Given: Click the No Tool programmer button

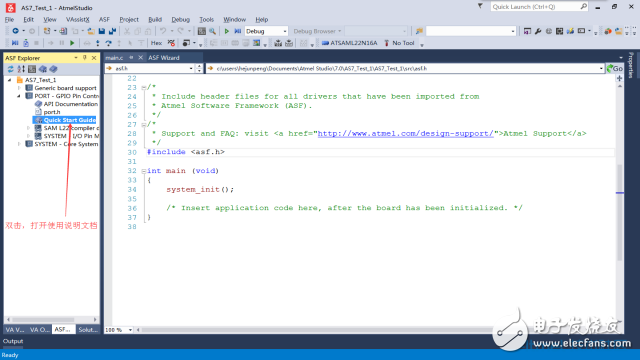Looking at the screenshot, I should coord(399,43).
